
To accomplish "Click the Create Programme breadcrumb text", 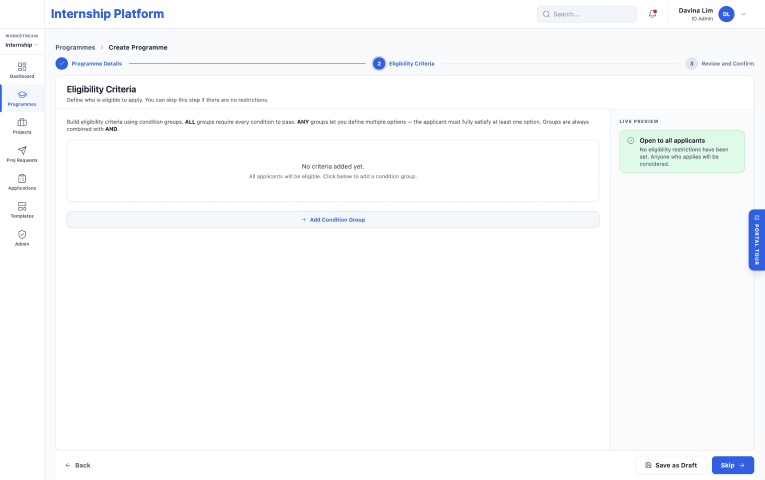I will (x=138, y=47).
